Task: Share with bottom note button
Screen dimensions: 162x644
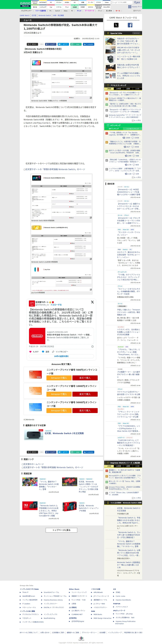Action: click(76, 452)
